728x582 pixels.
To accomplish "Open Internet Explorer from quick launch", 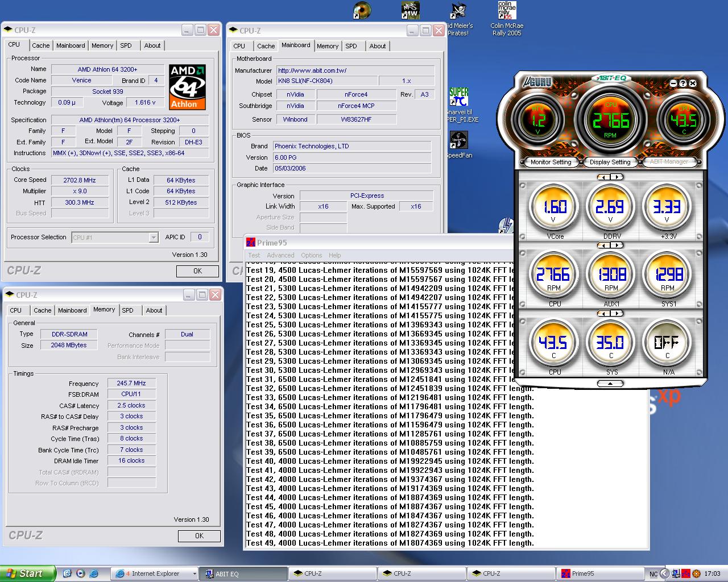I will [x=94, y=573].
